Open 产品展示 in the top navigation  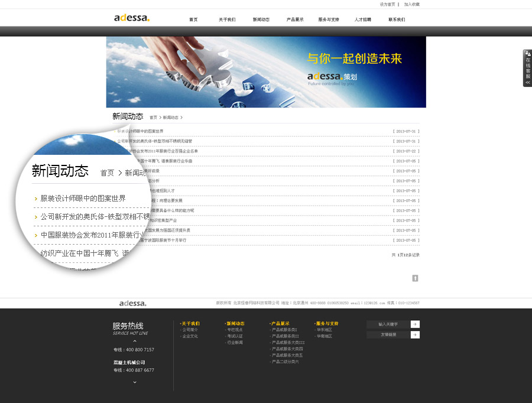295,19
